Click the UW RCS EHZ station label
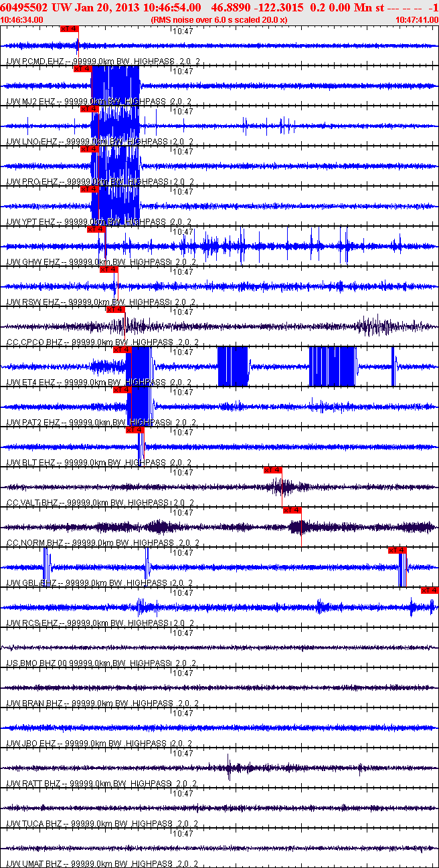Screen dimensions: 439x868 [x=31, y=623]
